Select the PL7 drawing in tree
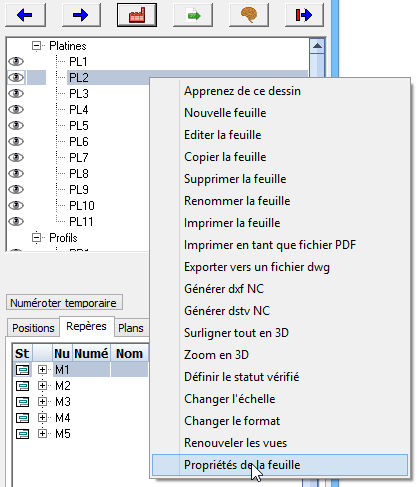The image size is (417, 487). [79, 157]
